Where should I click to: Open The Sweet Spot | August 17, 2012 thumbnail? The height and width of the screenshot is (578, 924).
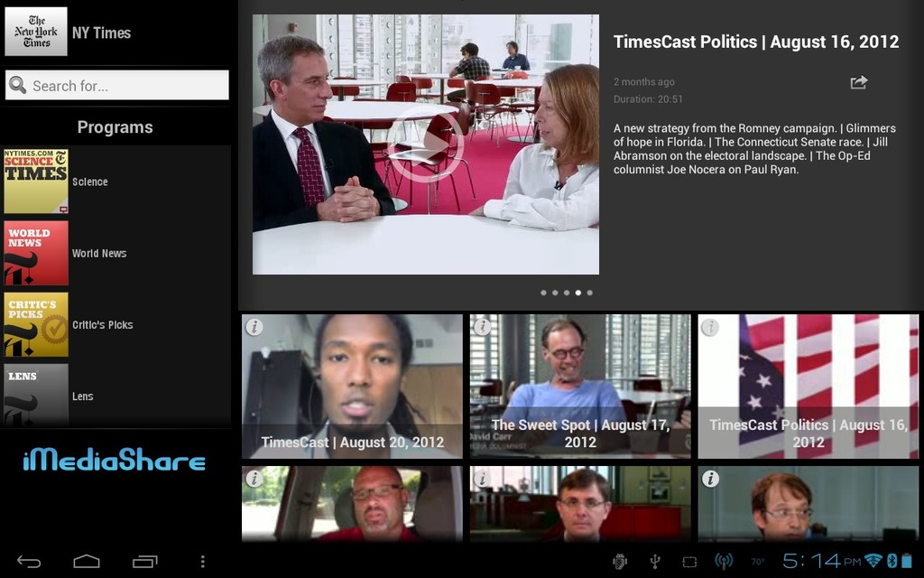[x=580, y=387]
